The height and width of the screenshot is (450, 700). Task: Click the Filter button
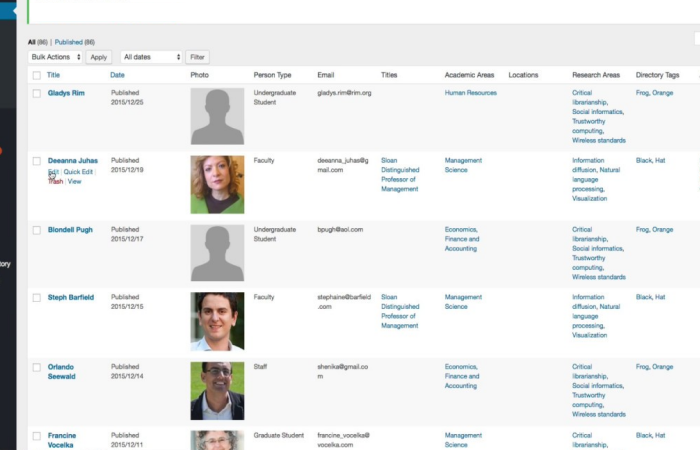coord(198,57)
